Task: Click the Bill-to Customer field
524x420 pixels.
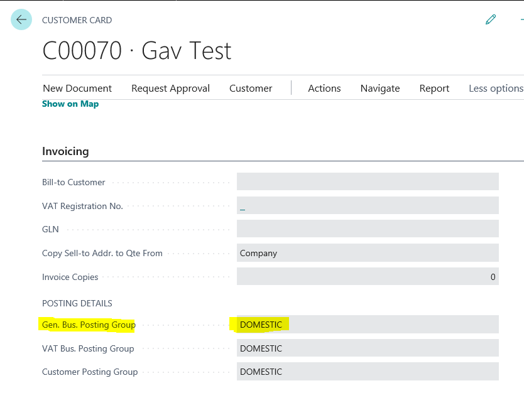Action: point(368,182)
